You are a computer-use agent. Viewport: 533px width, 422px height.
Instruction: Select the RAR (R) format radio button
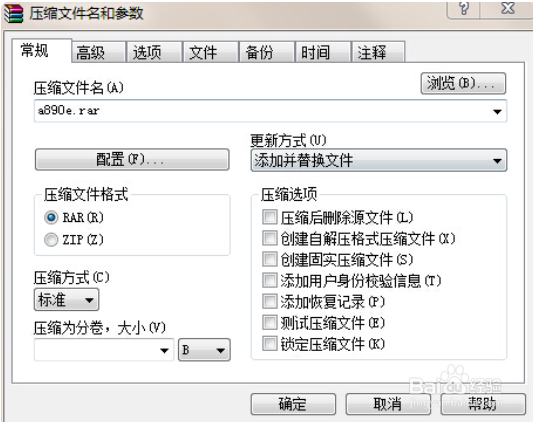tap(51, 218)
